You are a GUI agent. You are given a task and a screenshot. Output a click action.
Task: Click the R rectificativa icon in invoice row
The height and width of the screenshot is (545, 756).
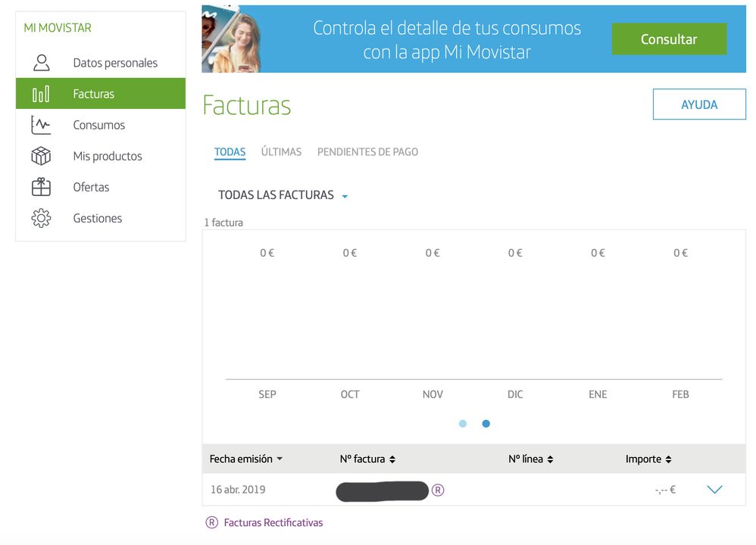coord(438,490)
